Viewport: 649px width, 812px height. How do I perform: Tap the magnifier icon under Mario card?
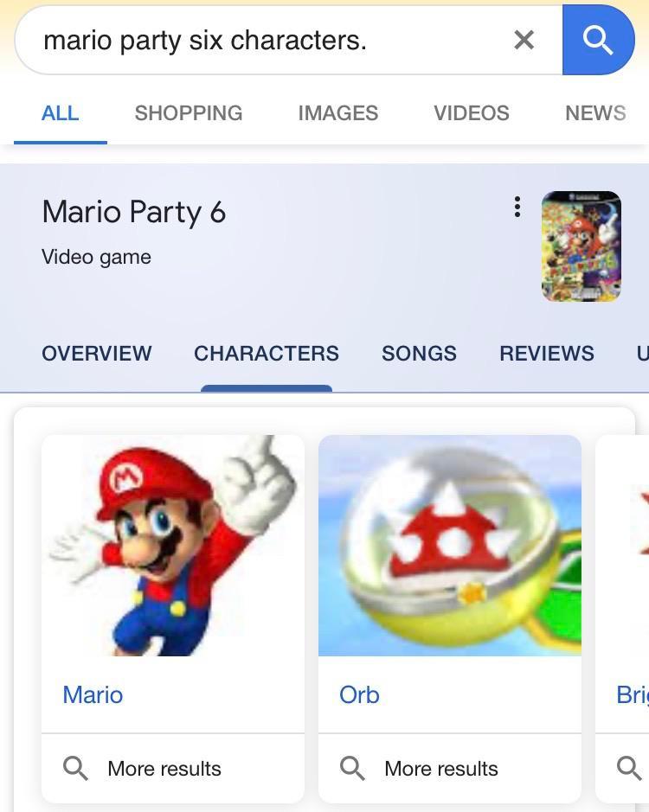click(x=76, y=768)
